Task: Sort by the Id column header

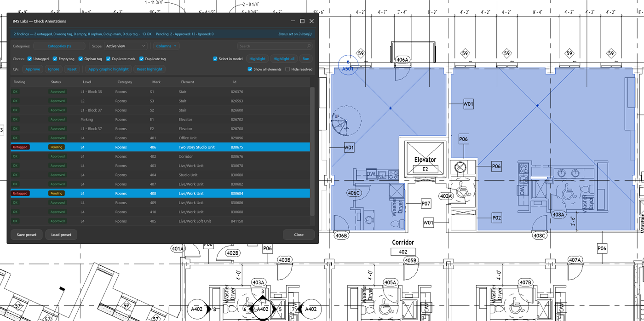Action: pos(235,82)
